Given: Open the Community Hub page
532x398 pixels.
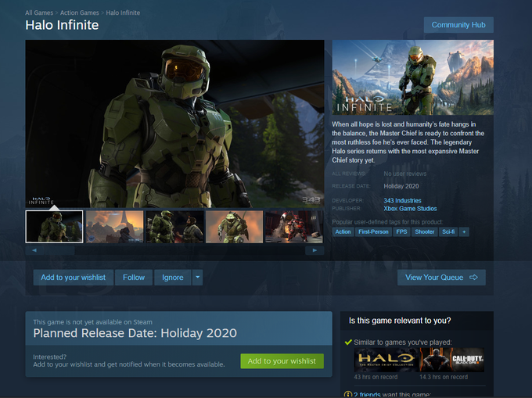Looking at the screenshot, I should 458,25.
